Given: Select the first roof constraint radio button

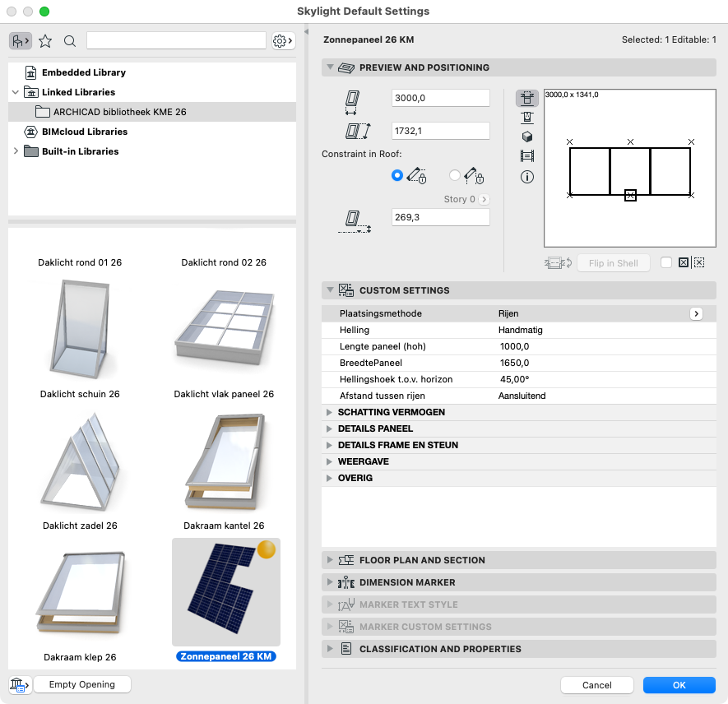Looking at the screenshot, I should pyautogui.click(x=397, y=175).
